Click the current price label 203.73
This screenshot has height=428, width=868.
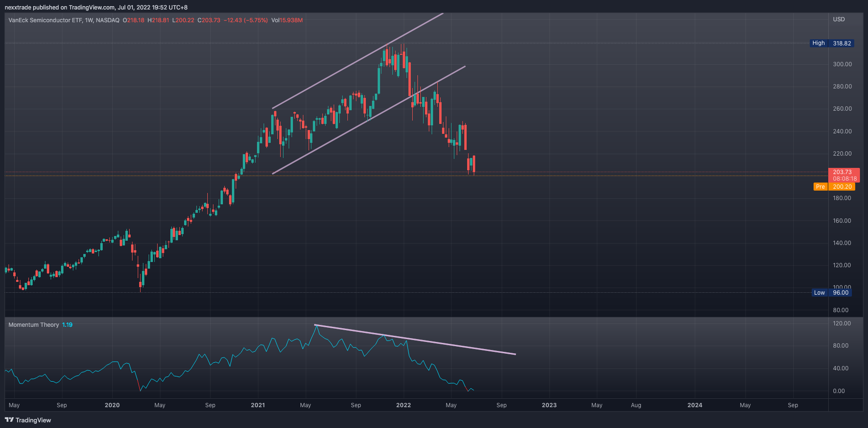coord(844,172)
